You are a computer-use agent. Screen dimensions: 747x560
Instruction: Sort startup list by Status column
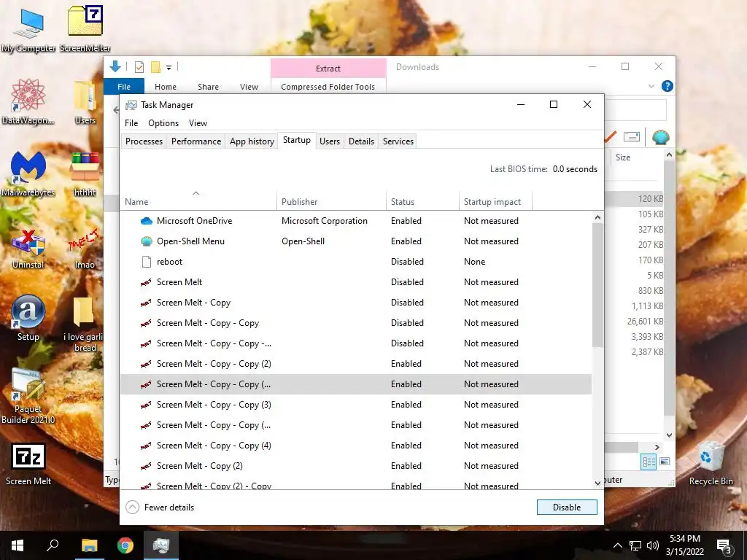tap(422, 201)
